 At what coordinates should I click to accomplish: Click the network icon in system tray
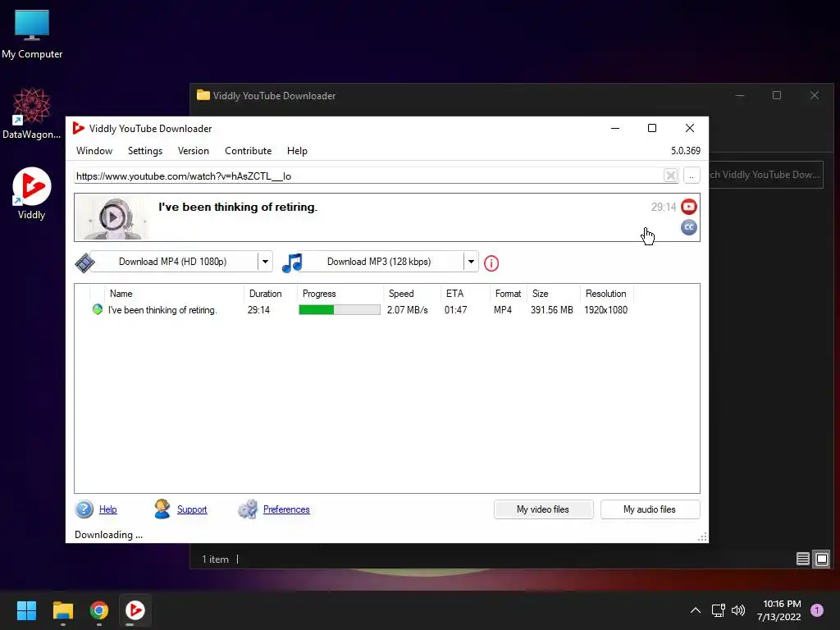pyautogui.click(x=719, y=610)
